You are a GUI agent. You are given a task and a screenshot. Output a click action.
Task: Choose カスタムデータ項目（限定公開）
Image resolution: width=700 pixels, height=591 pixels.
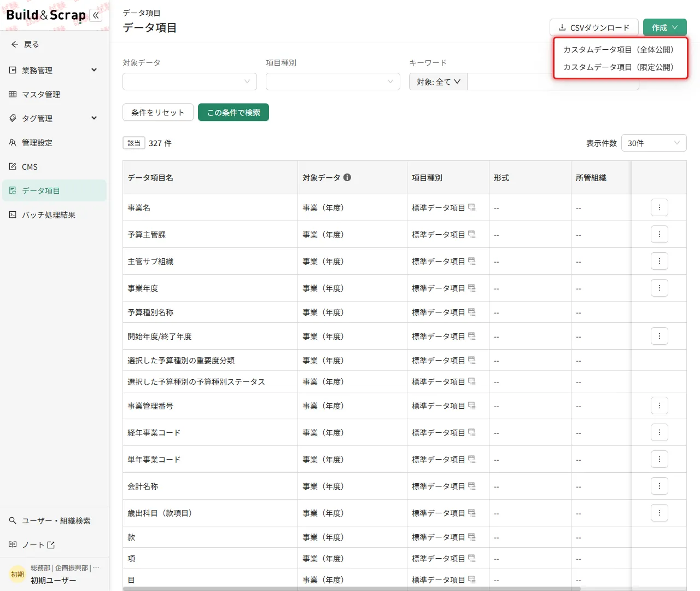coord(620,67)
